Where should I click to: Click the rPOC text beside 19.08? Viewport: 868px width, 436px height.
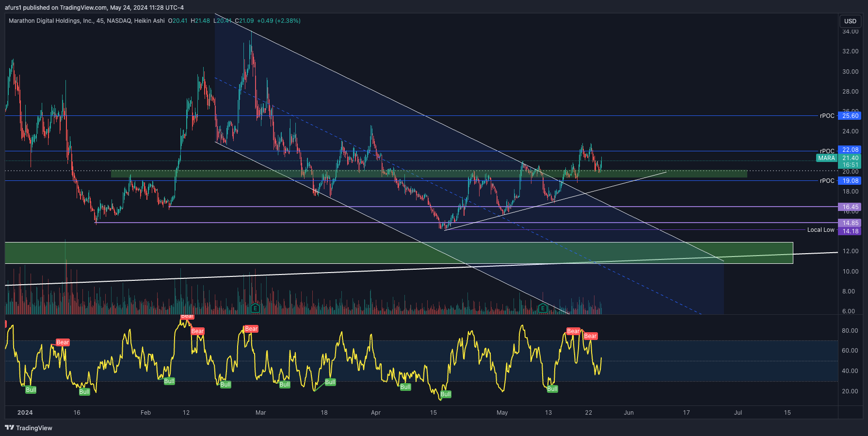click(x=827, y=181)
